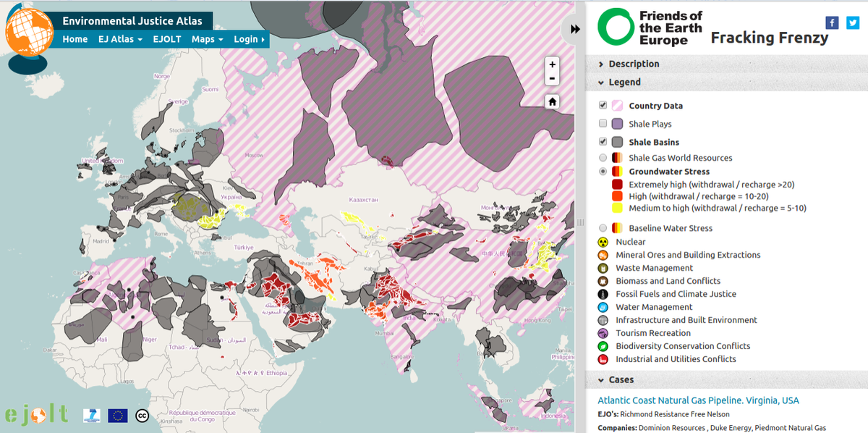Uncheck the Country Data layer checkbox
Image resolution: width=868 pixels, height=433 pixels.
point(603,105)
